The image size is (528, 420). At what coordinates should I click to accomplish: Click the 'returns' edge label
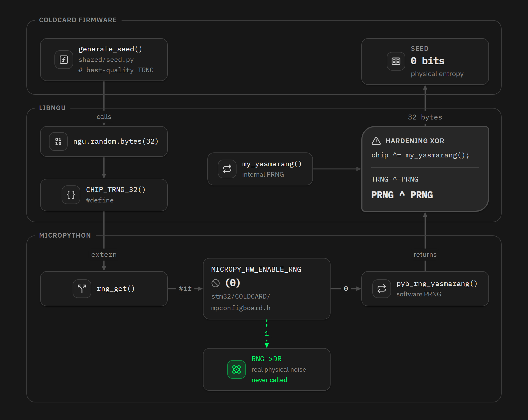point(425,255)
